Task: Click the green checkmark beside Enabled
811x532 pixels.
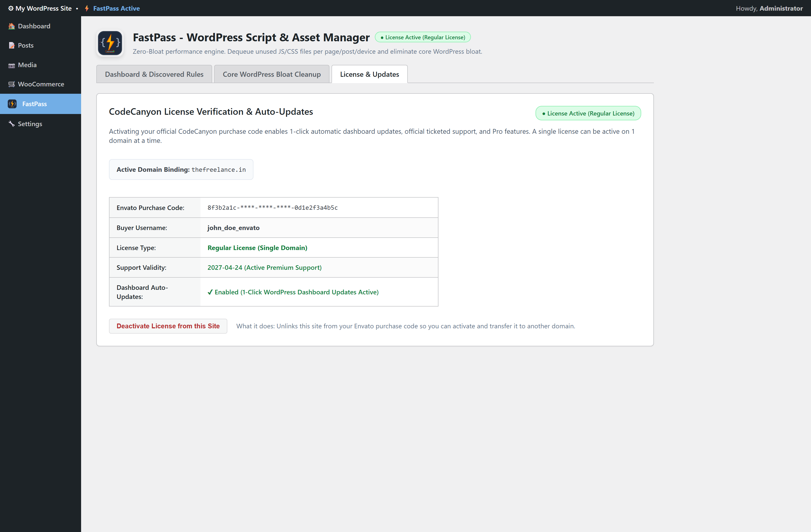Action: tap(210, 292)
